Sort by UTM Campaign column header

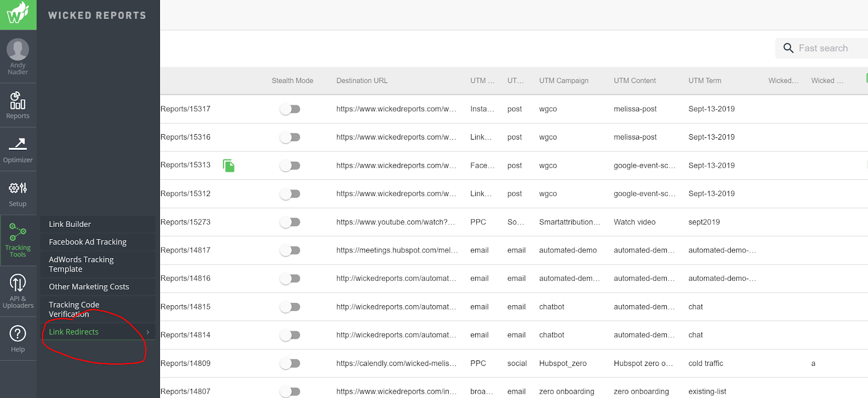pyautogui.click(x=564, y=80)
